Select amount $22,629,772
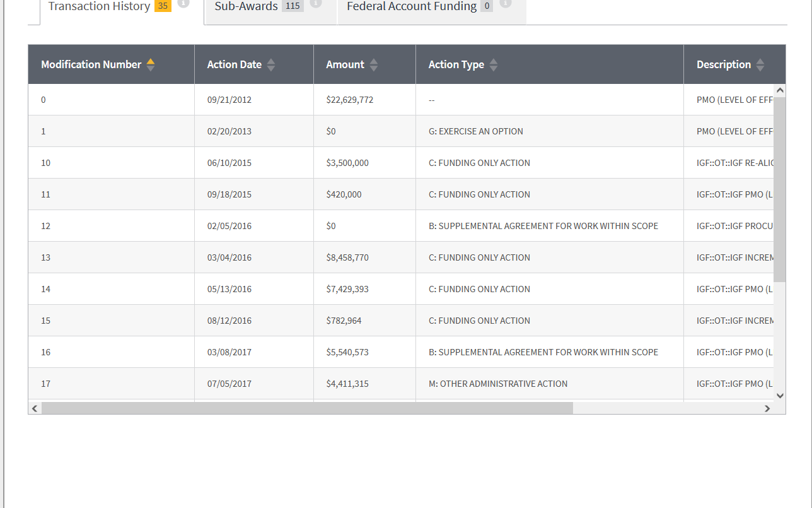The height and width of the screenshot is (508, 812). (350, 100)
